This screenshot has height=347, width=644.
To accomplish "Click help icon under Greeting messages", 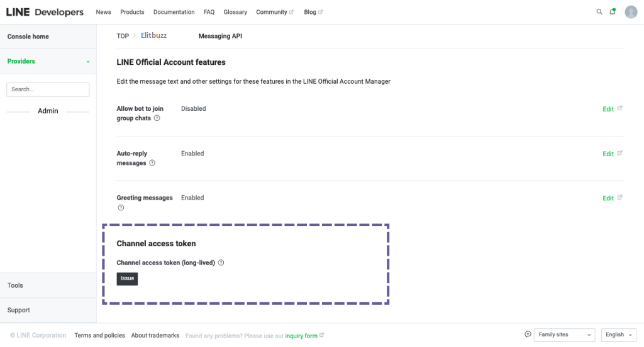I will tap(121, 208).
